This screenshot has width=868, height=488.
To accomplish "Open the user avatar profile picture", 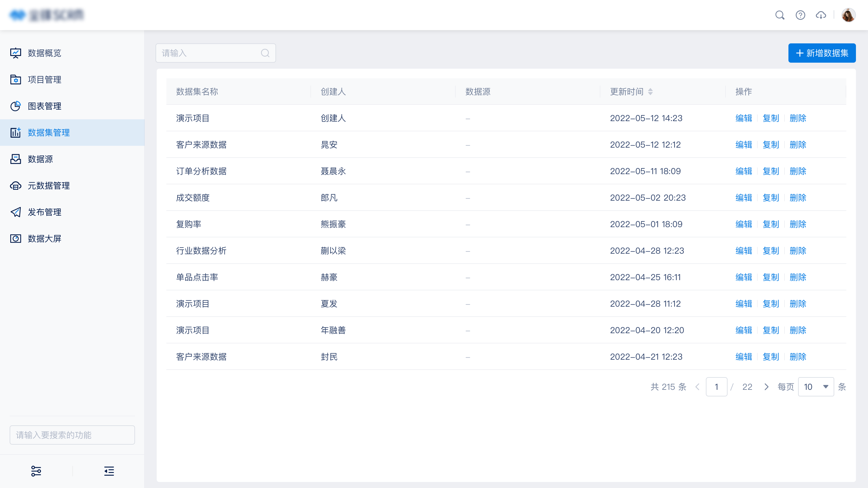I will (848, 15).
